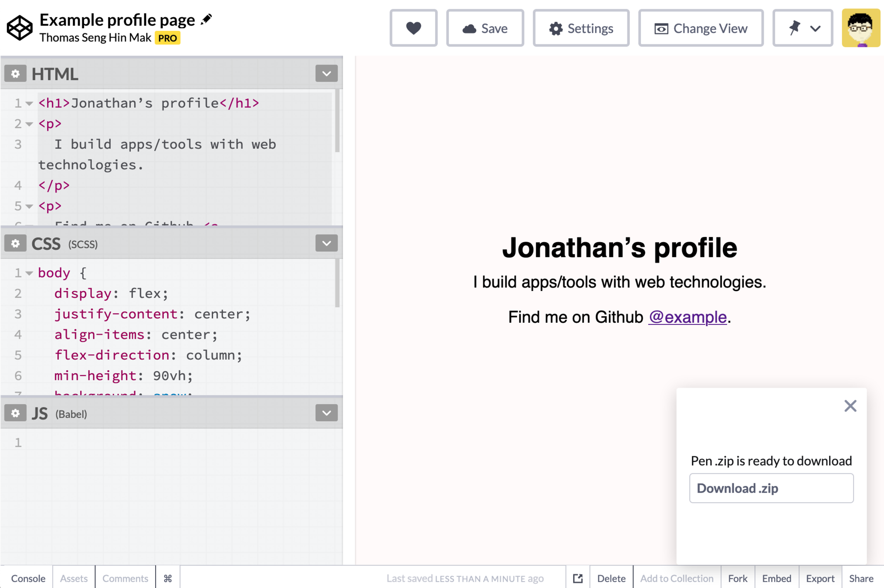Screen dimensions: 884x588
Task: Click the user avatar thumbnail
Action: coord(860,28)
